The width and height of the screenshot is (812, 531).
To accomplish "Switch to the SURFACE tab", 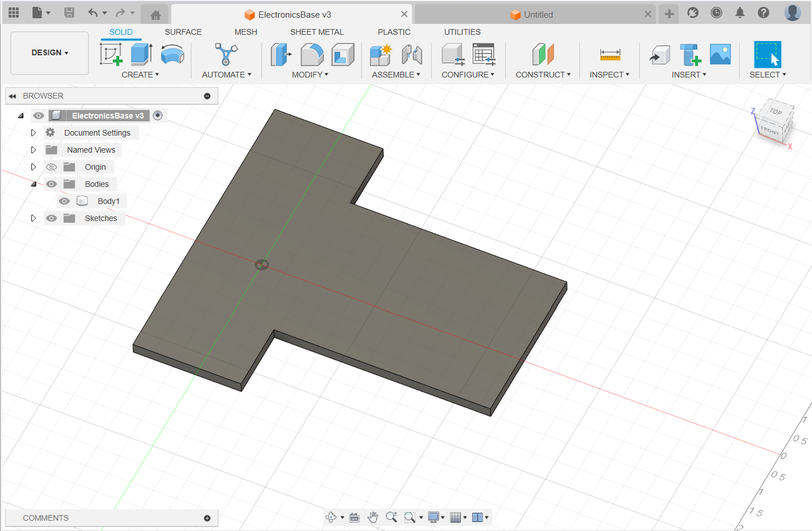I will [183, 32].
